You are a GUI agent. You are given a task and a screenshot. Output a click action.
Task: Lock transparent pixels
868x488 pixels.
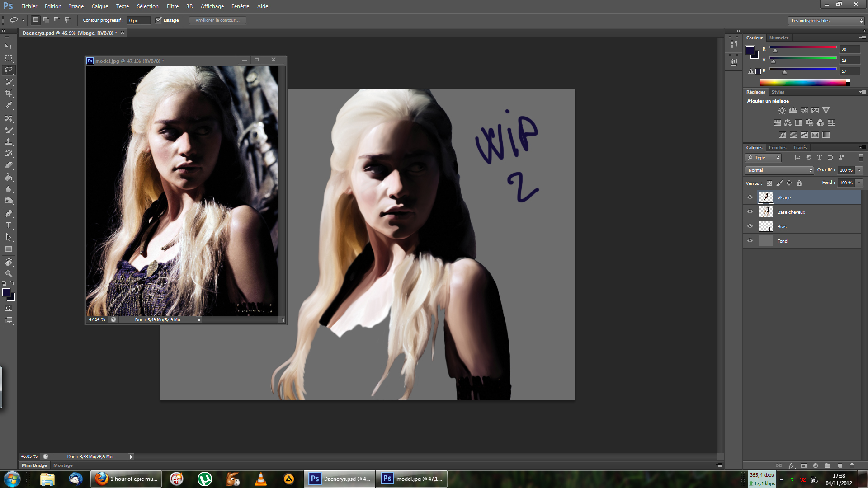point(769,183)
